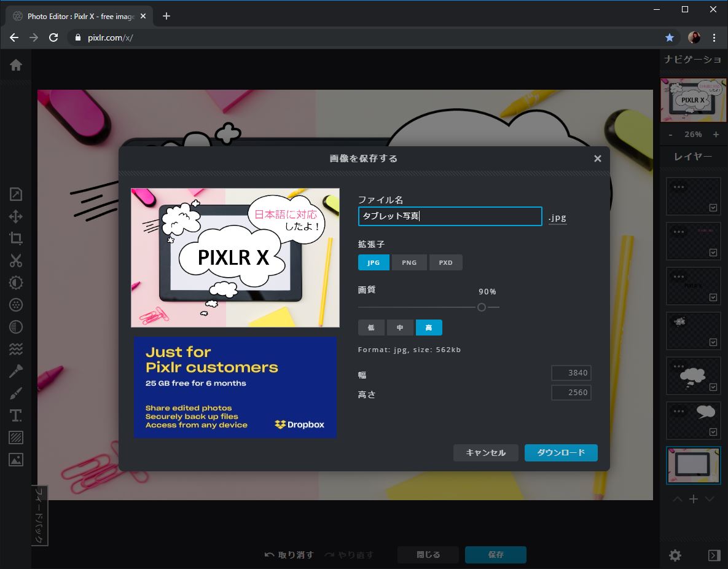728x569 pixels.
Task: Toggle visibility of cloud bubble layer
Action: click(713, 387)
